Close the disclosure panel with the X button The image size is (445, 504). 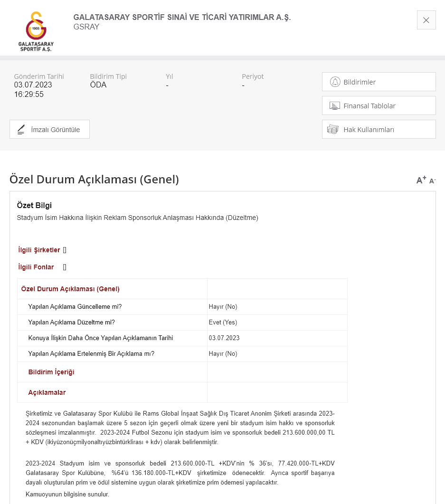click(x=426, y=20)
